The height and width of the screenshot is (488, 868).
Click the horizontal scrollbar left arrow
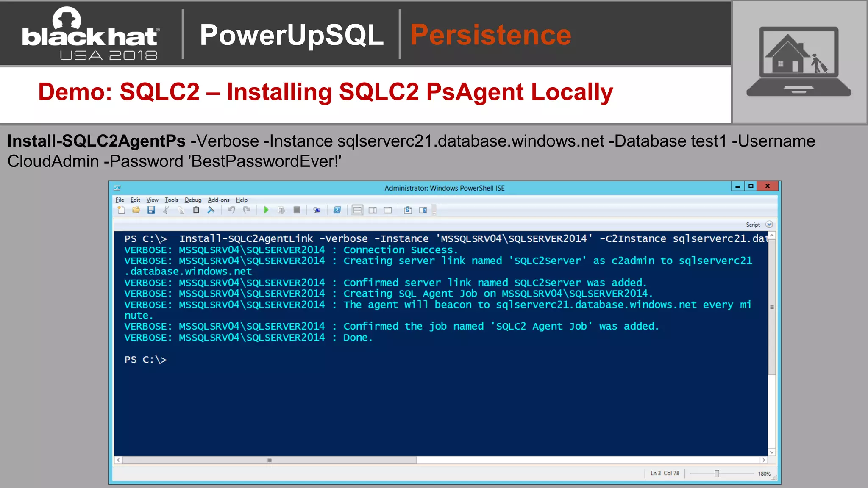118,460
